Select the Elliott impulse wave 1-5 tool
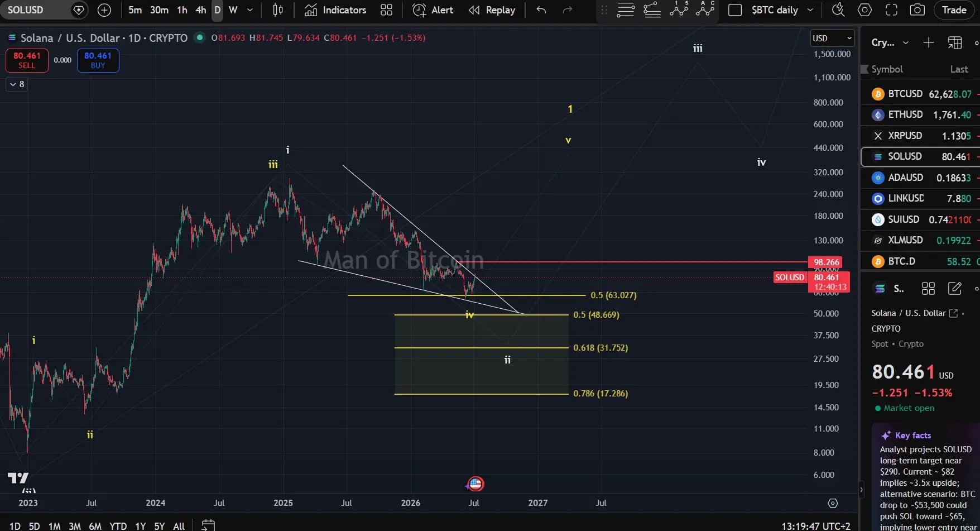The height and width of the screenshot is (531, 980). coord(679,9)
